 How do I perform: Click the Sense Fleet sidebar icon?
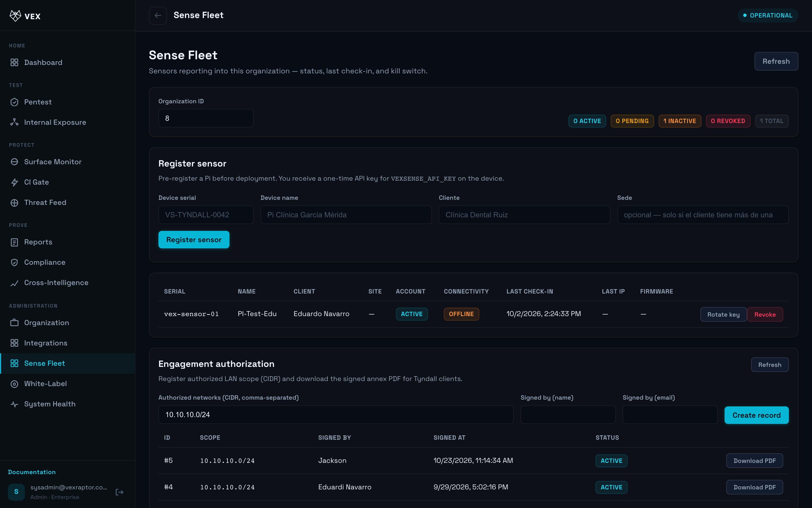14,364
